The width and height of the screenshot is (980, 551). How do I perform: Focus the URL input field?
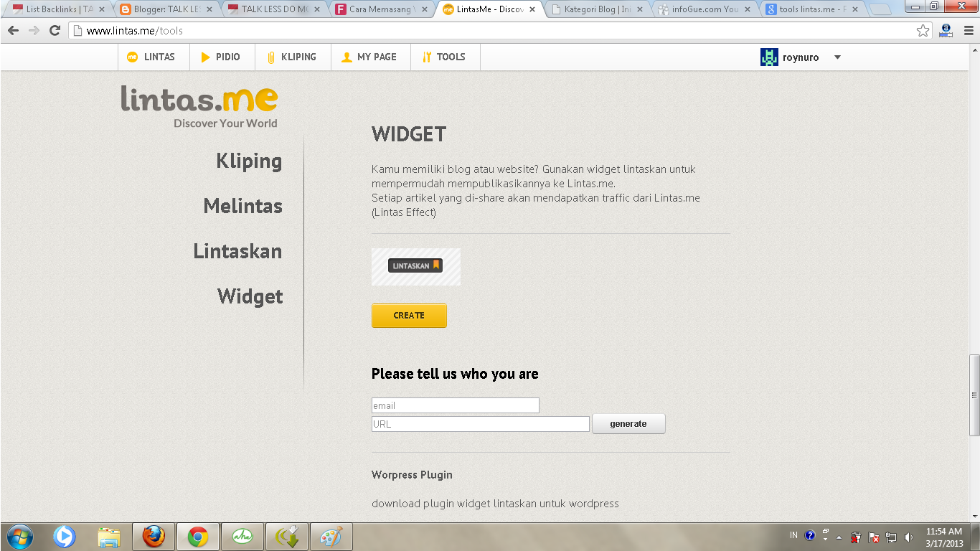pos(481,424)
